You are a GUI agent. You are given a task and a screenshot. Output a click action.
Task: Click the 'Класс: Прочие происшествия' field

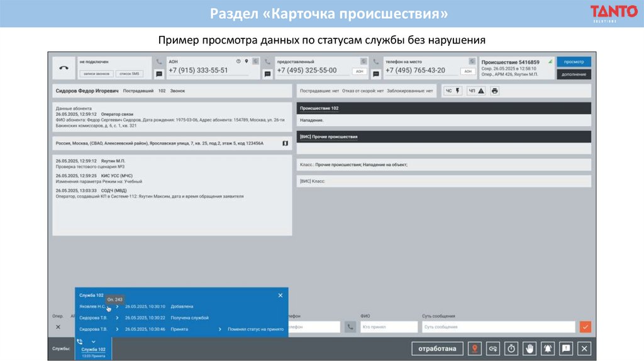(x=443, y=165)
